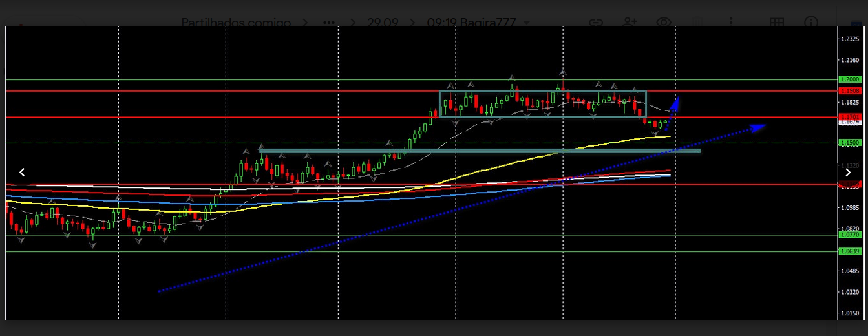The width and height of the screenshot is (868, 336).
Task: Click the eye preview icon
Action: (x=663, y=23)
